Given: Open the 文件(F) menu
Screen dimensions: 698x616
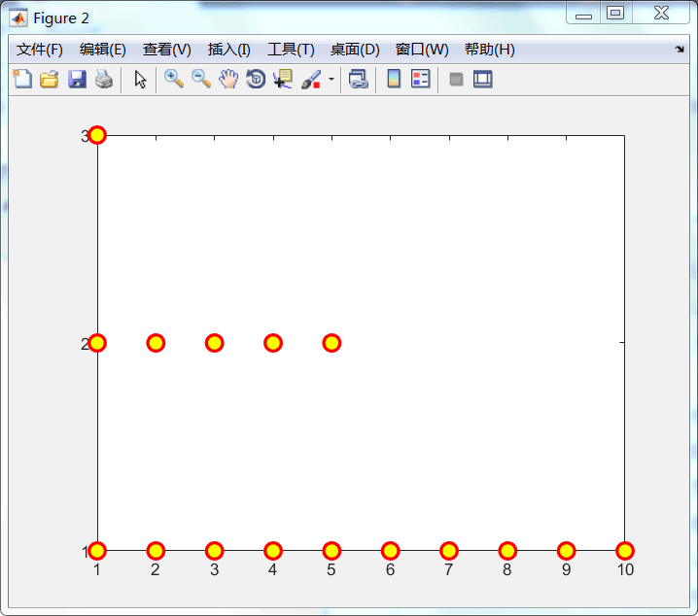Looking at the screenshot, I should (x=40, y=50).
